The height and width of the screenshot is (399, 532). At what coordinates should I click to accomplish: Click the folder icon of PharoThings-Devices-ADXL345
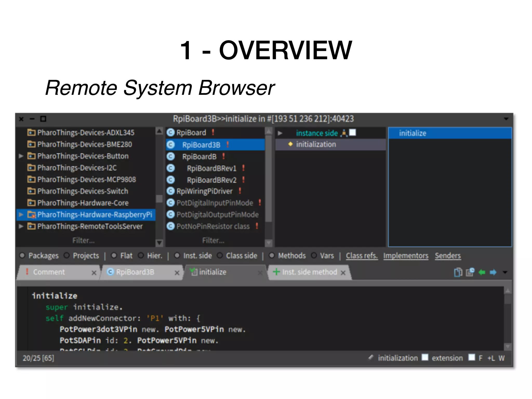tap(31, 132)
